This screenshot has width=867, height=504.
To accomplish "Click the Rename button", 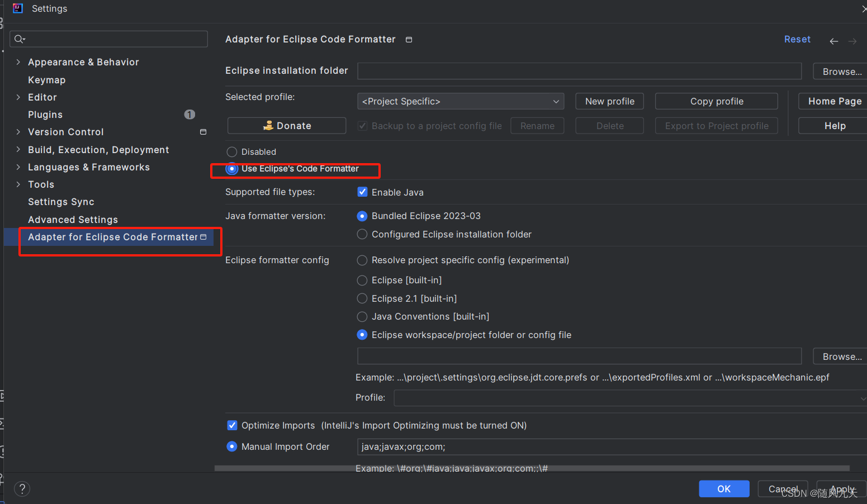I will tap(537, 126).
